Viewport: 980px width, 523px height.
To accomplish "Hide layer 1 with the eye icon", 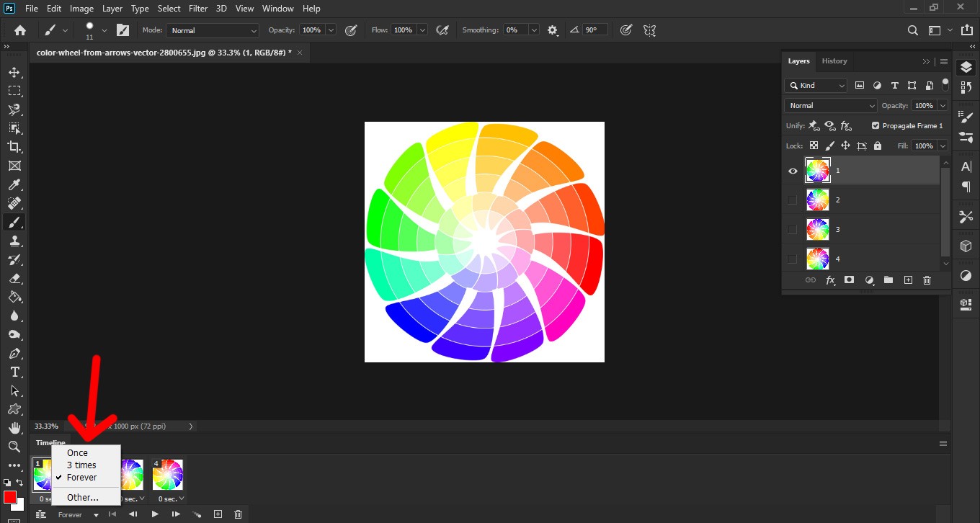I will click(793, 171).
